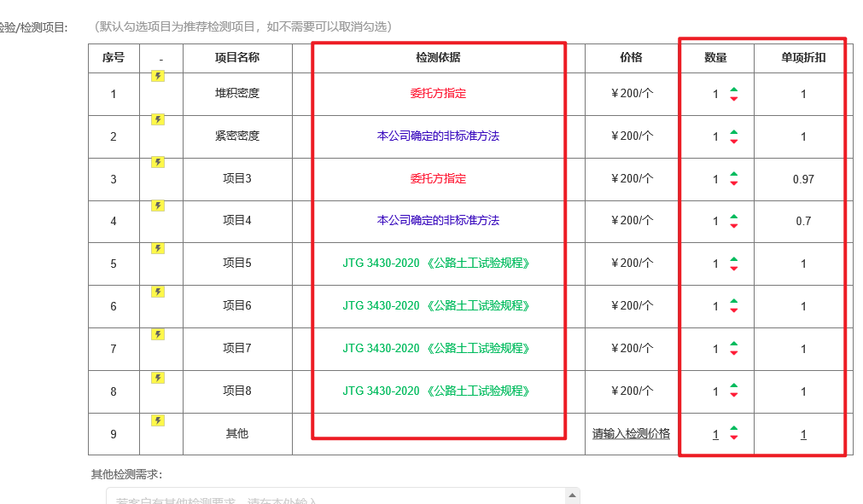Click blue 本公司确定的非标准方法 in 紧密密度 row
Viewport: 863px width, 504px height.
tap(438, 136)
